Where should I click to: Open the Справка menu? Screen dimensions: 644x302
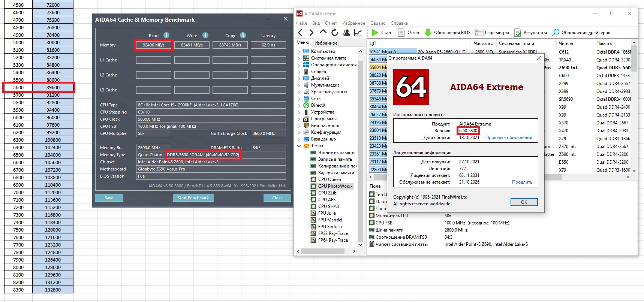coord(399,23)
